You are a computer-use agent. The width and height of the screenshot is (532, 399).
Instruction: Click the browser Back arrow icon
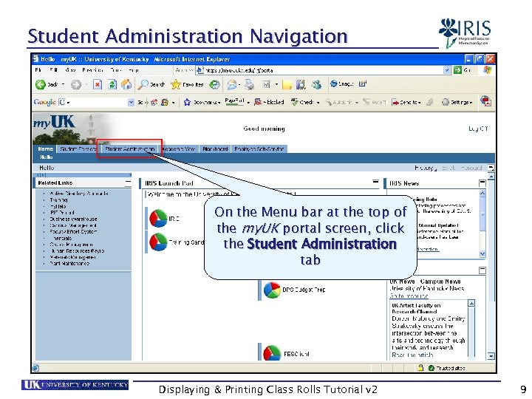[41, 84]
